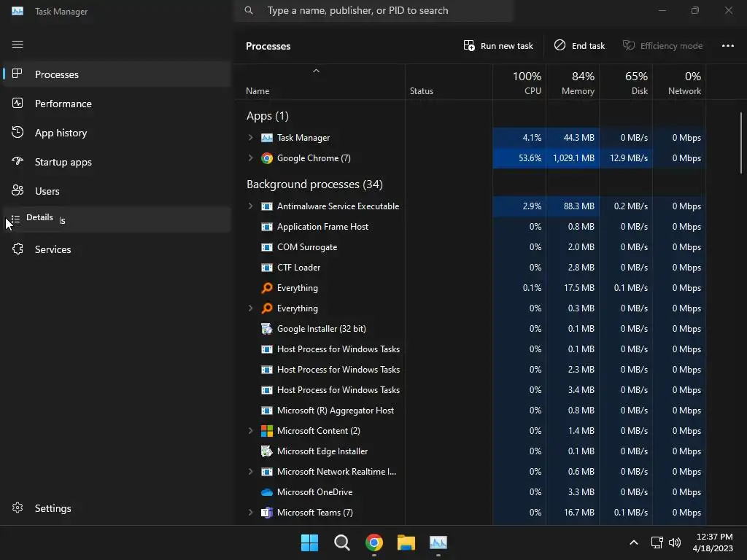Open taskbar Search
The image size is (747, 560).
(x=341, y=542)
